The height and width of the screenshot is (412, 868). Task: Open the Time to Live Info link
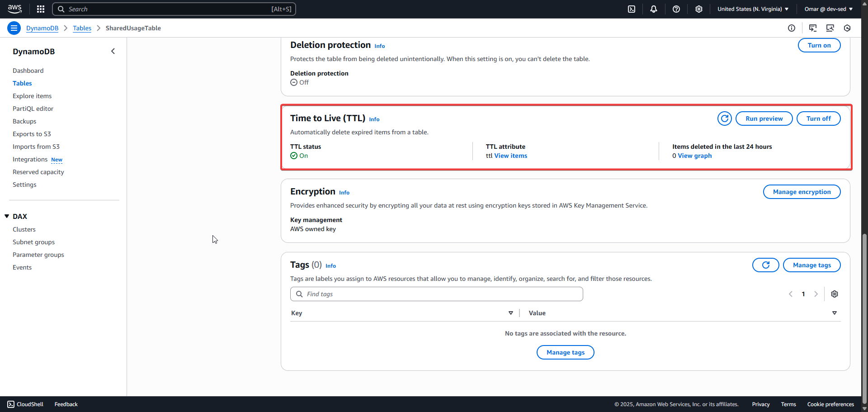tap(374, 119)
